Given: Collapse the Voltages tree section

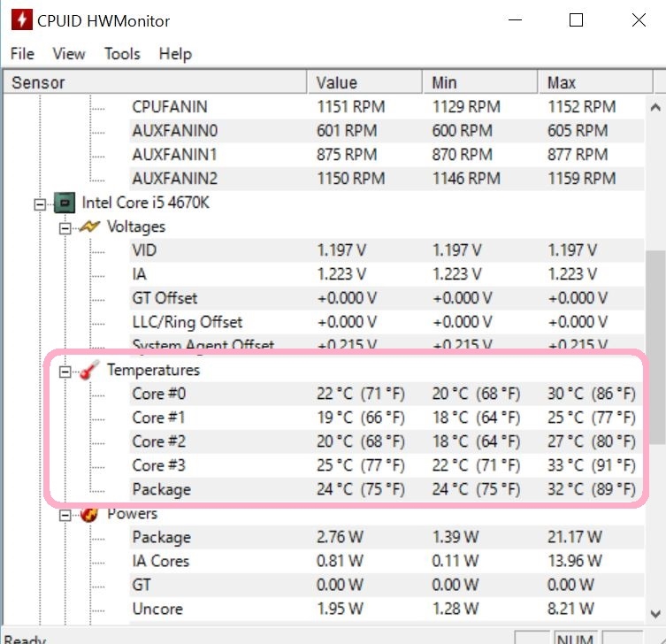Looking at the screenshot, I should [65, 228].
